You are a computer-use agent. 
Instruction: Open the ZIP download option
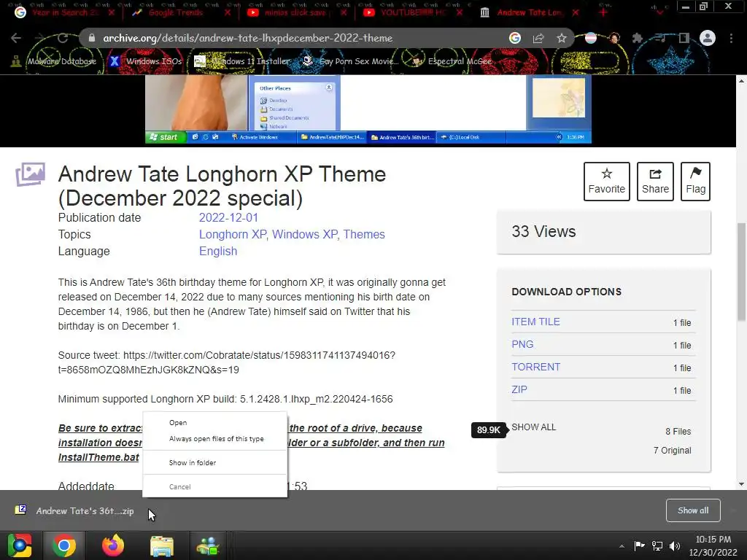[519, 389]
